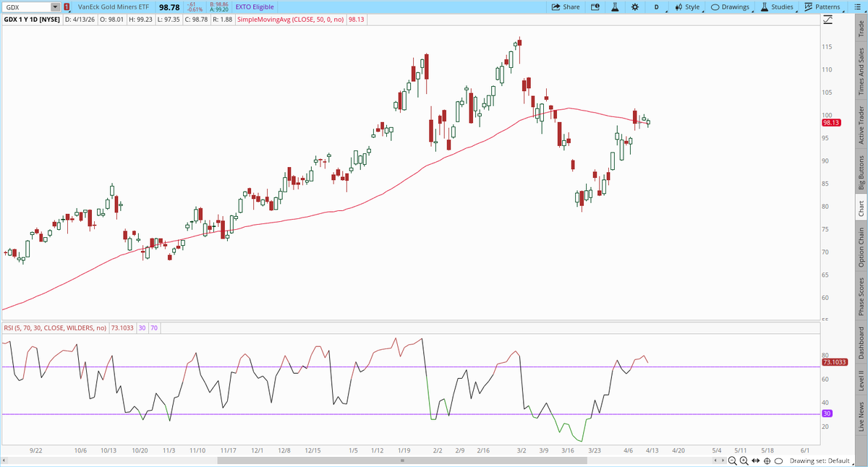Click the red link color '1' icon
Image resolution: width=868 pixels, height=467 pixels.
[x=67, y=7]
